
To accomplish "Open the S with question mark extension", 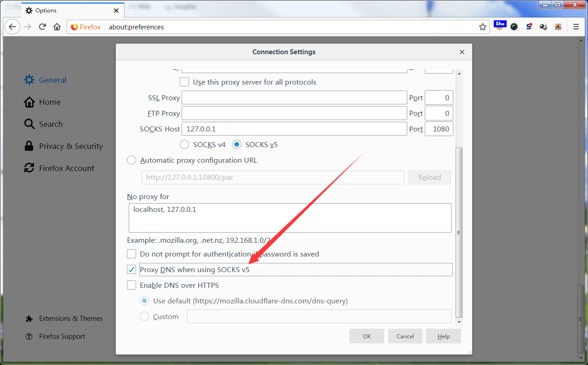I will 529,27.
